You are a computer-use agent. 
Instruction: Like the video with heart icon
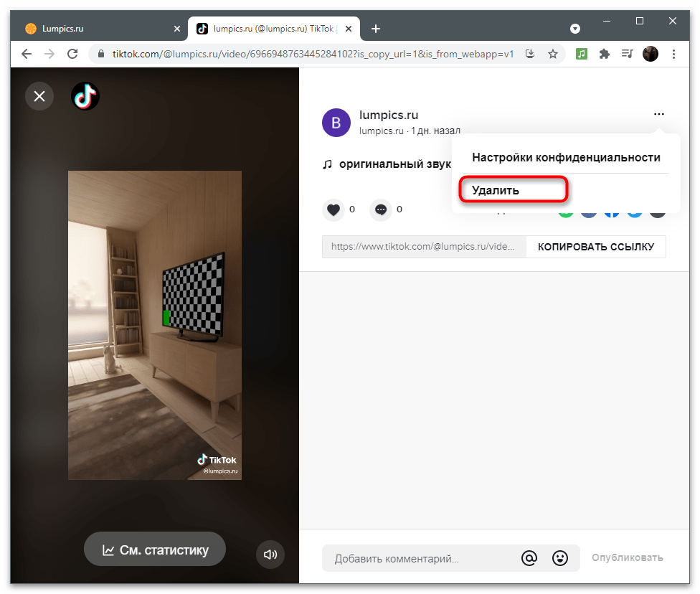pyautogui.click(x=334, y=209)
